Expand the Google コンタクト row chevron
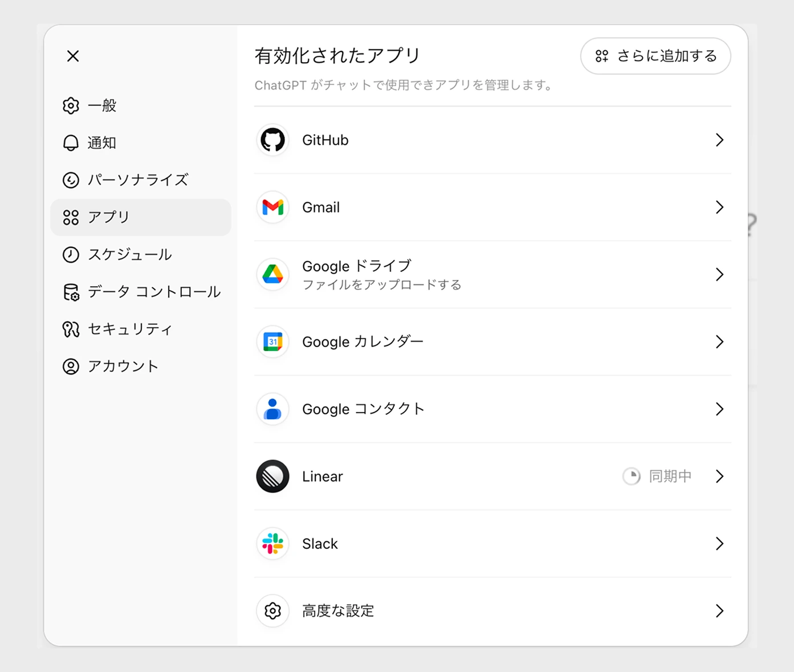794x672 pixels. click(719, 409)
